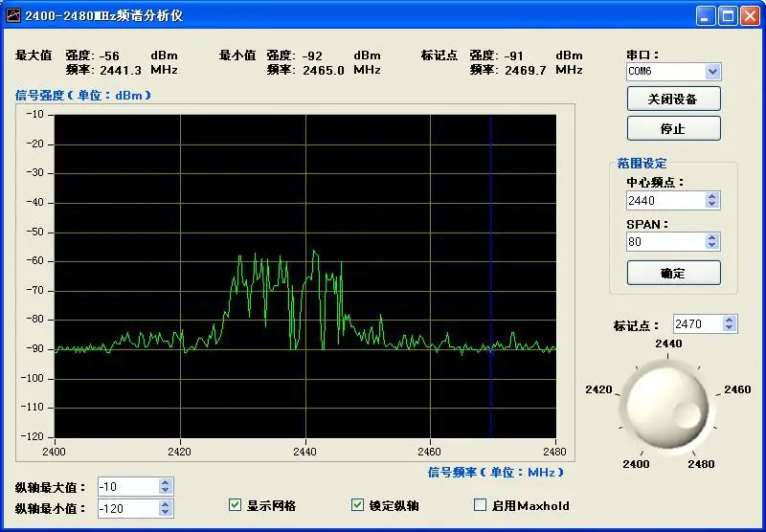Increase the 中心频点 value with up arrow
This screenshot has height=532, width=766.
point(712,196)
